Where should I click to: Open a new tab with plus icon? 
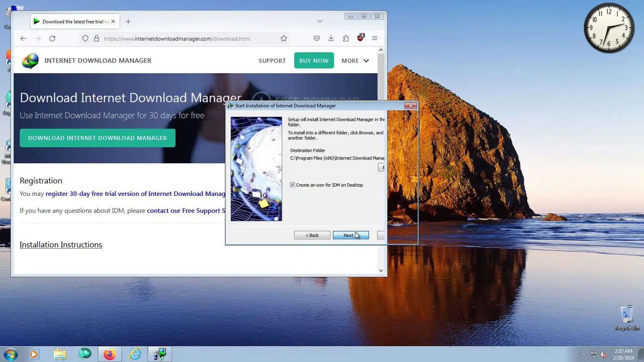(128, 22)
